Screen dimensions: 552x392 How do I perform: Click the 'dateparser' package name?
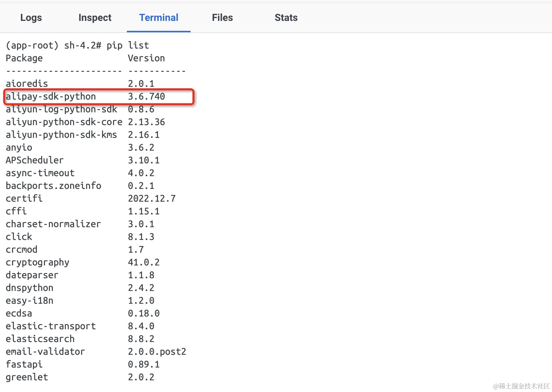coord(32,275)
